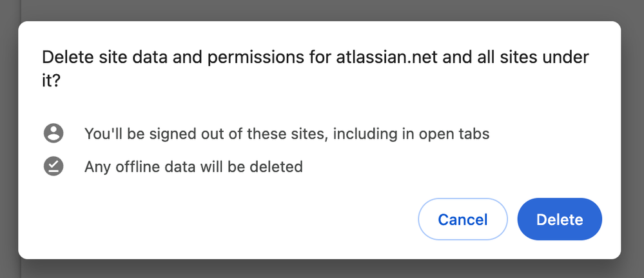Click the icon beside the sign-out warning

(54, 134)
